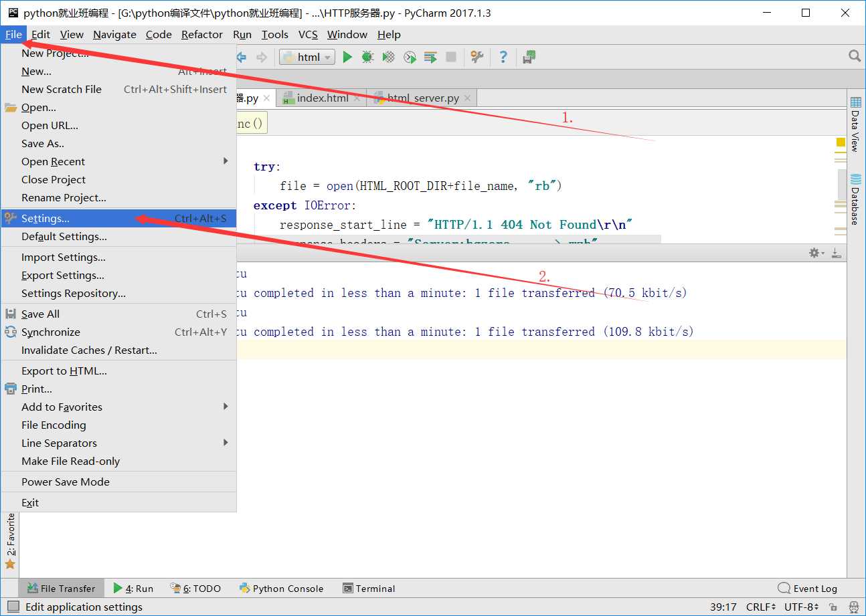Image resolution: width=866 pixels, height=616 pixels.
Task: Run with coverage icon
Action: pyautogui.click(x=388, y=58)
